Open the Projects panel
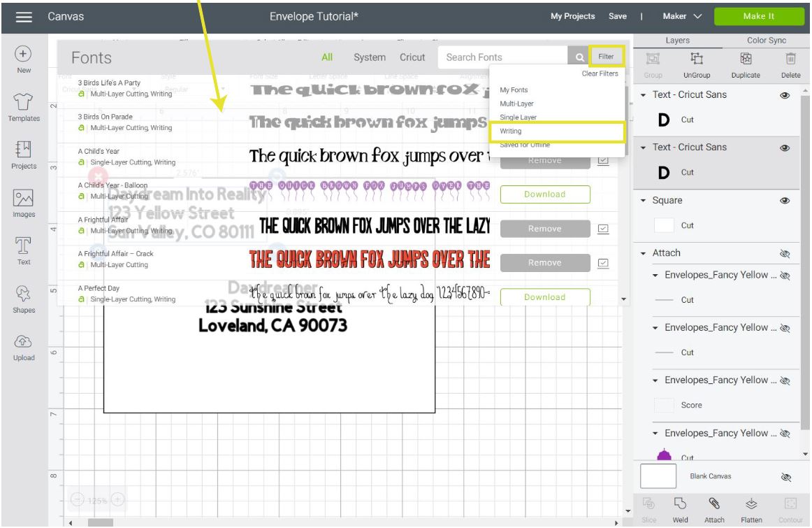Screen dimensions: 812x528 click(23, 149)
